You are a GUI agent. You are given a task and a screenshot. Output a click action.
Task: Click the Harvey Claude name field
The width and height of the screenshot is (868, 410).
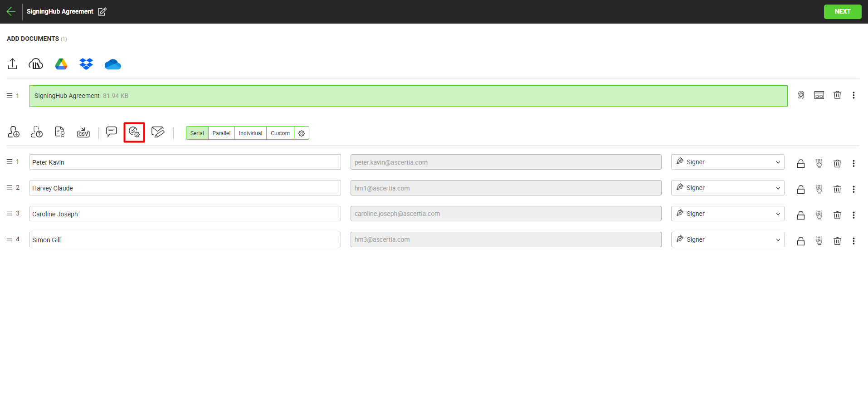click(x=185, y=188)
